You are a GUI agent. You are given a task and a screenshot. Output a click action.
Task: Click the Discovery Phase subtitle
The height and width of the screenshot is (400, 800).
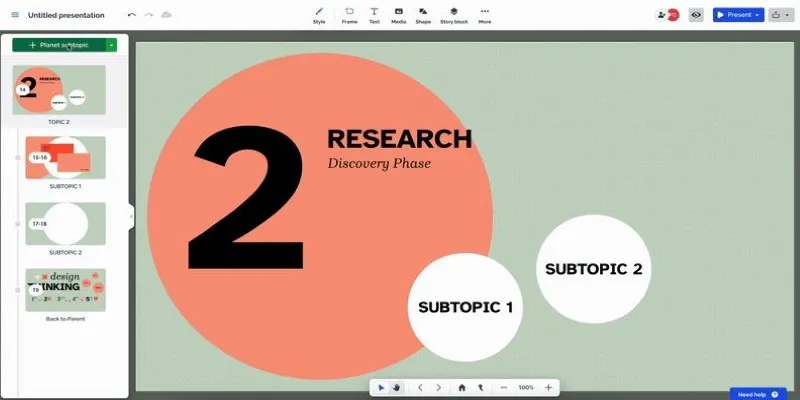click(379, 163)
